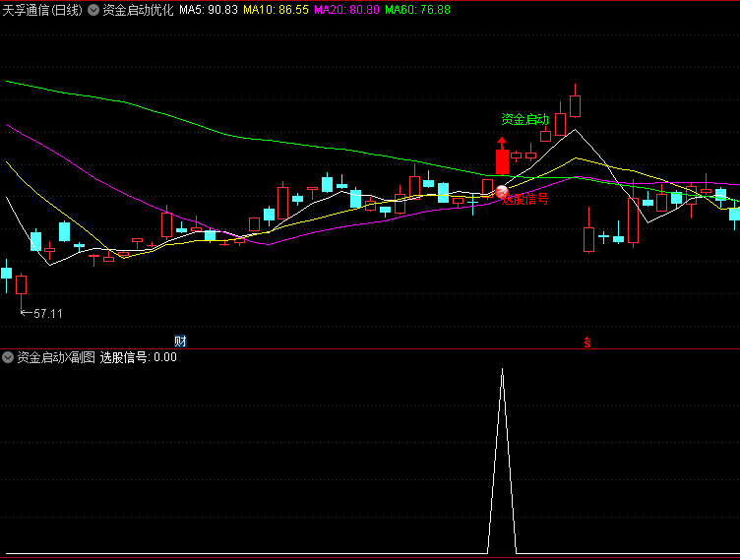Image resolution: width=740 pixels, height=560 pixels.
Task: Select the 资金启动优化 indicator name
Action: 138,10
